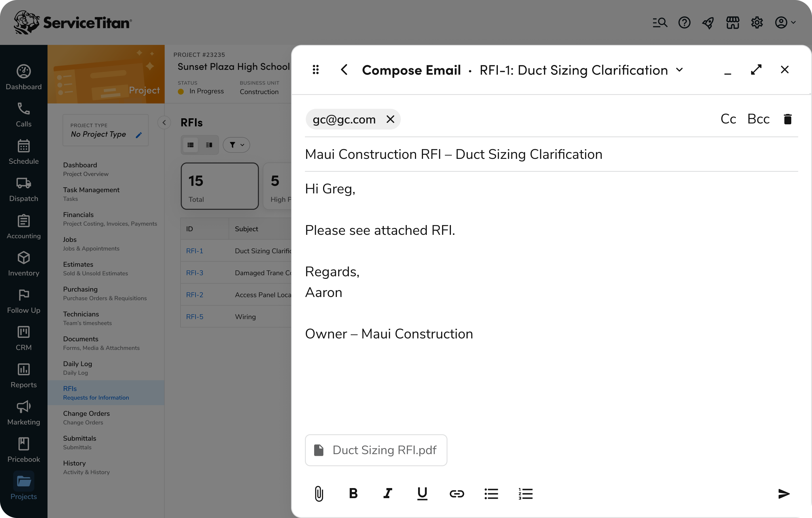Delete the email draft via trash icon
Image resolution: width=812 pixels, height=518 pixels.
[788, 119]
